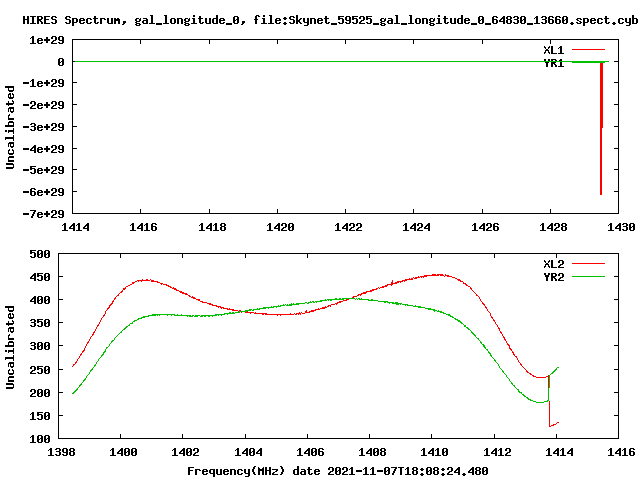Select the YR1 legend label
The image size is (640, 480).
[553, 63]
